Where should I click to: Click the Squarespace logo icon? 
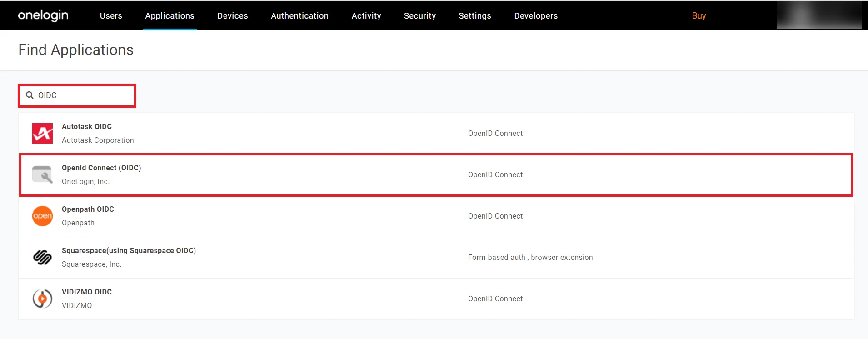click(42, 257)
